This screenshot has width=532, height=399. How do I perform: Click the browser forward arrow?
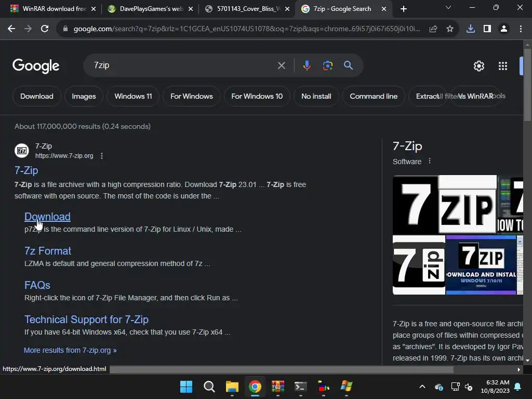28,29
